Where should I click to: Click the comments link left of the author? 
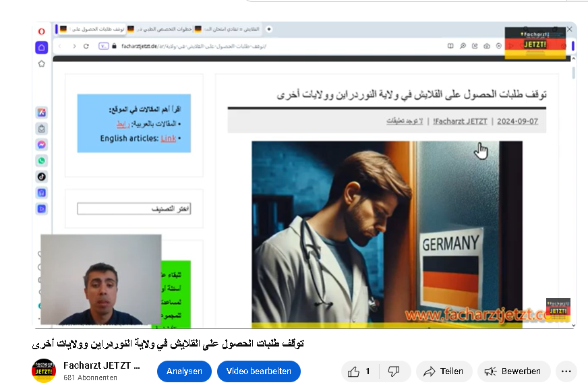click(405, 121)
